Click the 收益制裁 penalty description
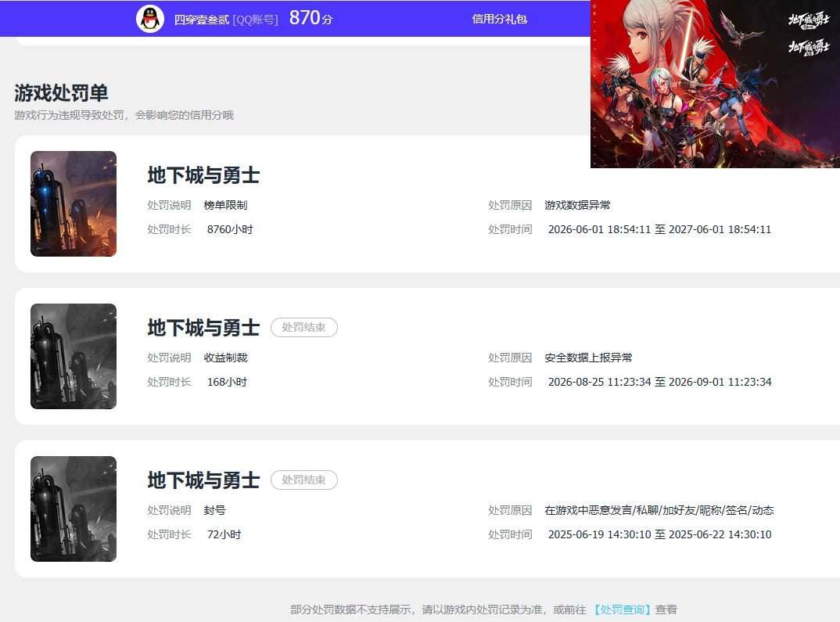The height and width of the screenshot is (622, 840). click(225, 358)
